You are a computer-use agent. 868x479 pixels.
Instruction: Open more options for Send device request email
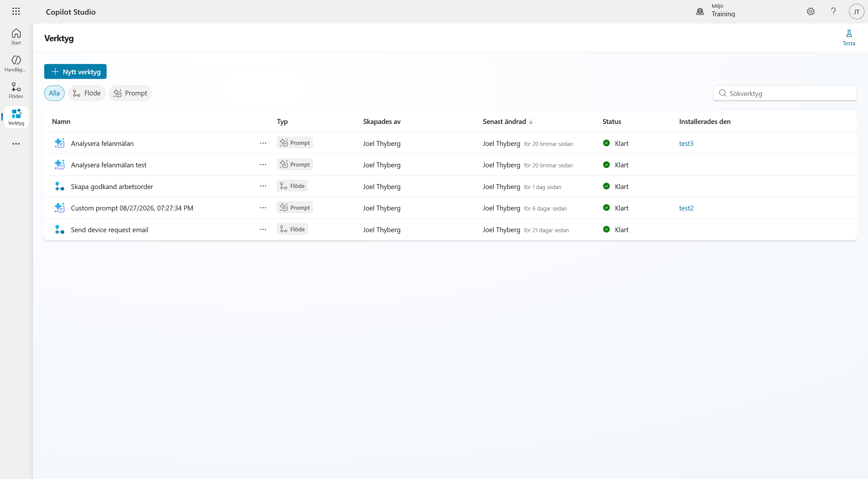263,230
